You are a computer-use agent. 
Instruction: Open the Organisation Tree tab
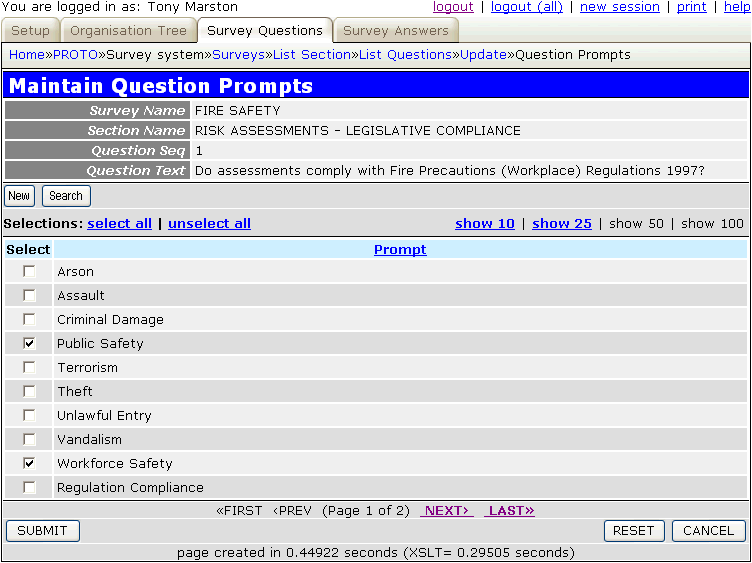[x=128, y=31]
